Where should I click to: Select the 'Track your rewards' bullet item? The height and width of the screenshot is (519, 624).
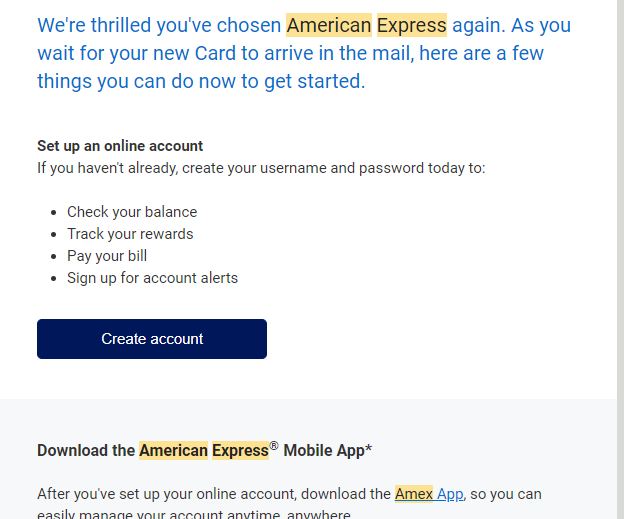coord(130,234)
